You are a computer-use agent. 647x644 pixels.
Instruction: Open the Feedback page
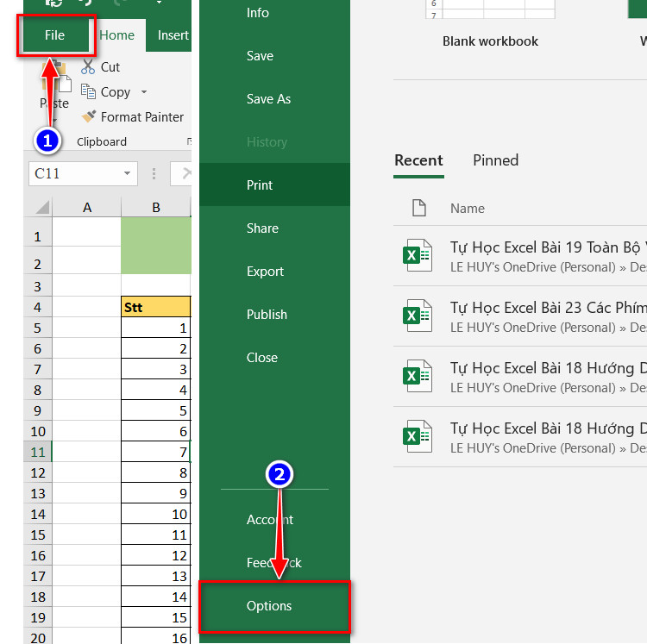tap(274, 563)
